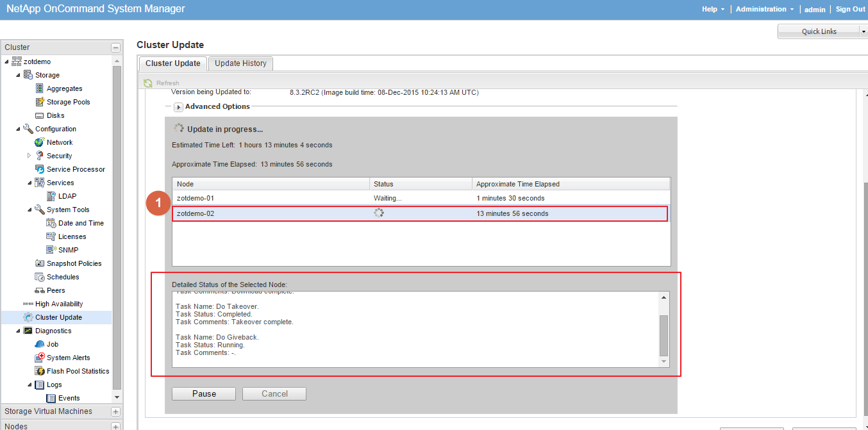Click the Services icon

pos(40,183)
